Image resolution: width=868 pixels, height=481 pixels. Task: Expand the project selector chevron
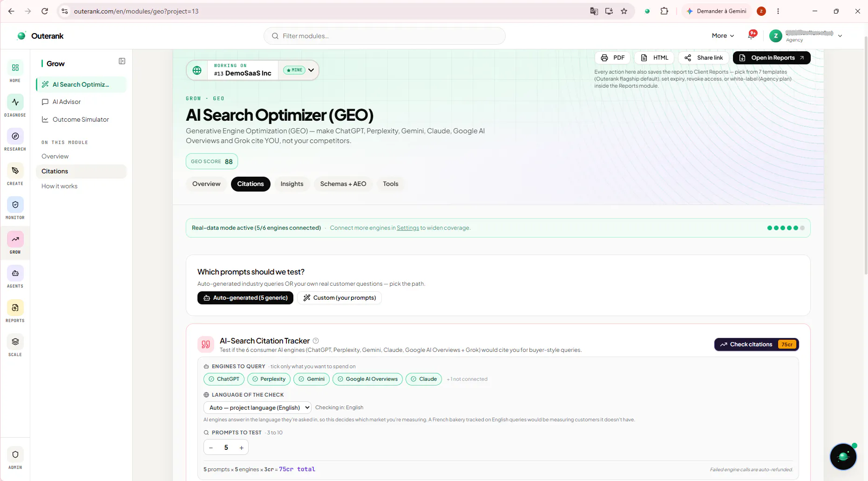(311, 70)
